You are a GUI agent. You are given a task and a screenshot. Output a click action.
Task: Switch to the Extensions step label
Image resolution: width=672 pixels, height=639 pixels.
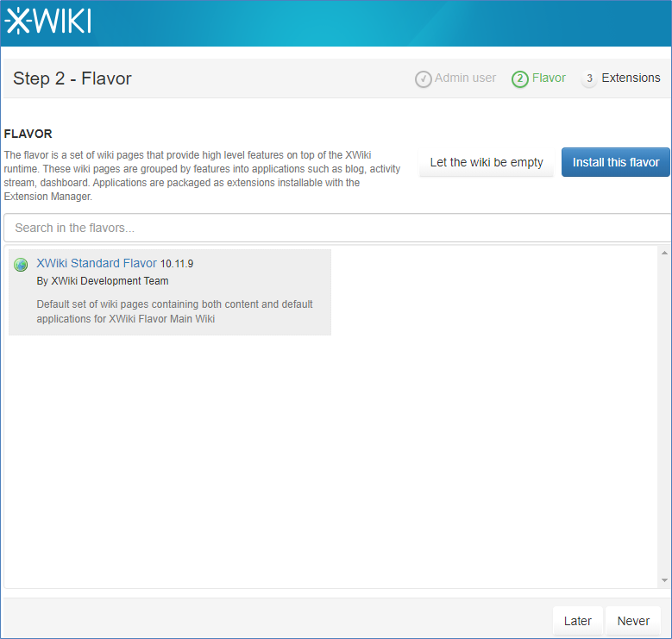click(x=631, y=78)
